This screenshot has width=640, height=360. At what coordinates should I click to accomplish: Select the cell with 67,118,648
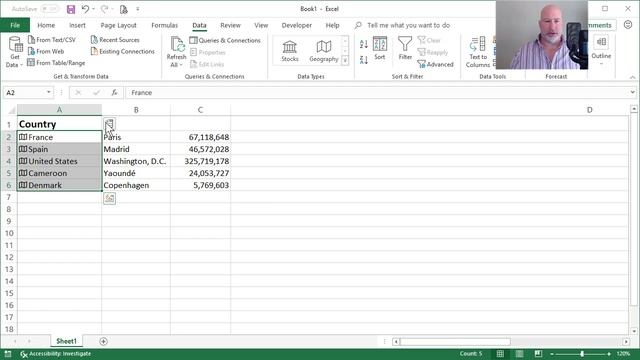pyautogui.click(x=200, y=137)
